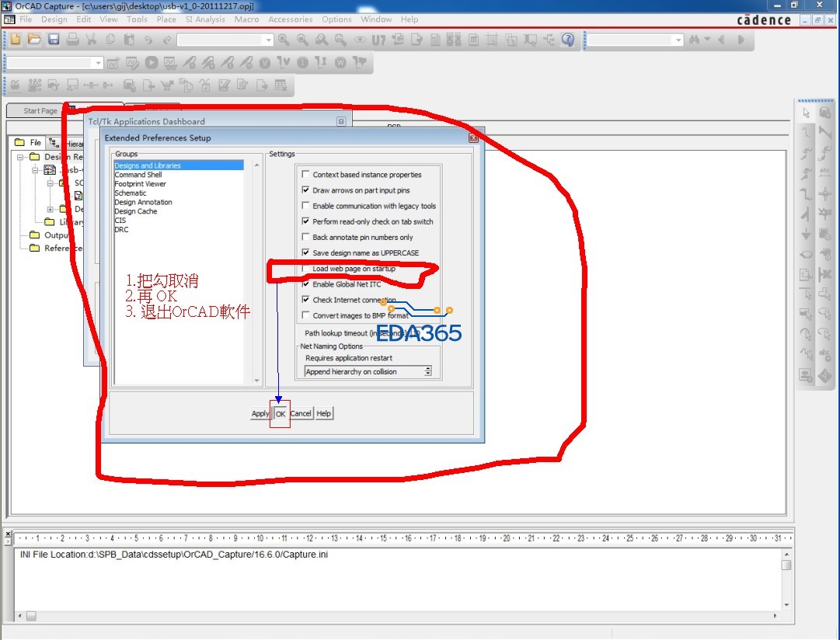Open the SI Analysis menu

205,19
